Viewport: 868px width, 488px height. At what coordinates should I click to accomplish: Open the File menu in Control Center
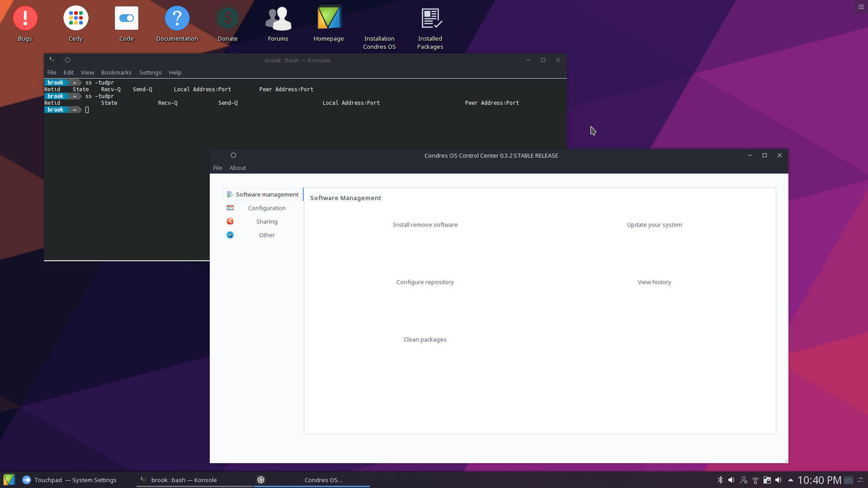pyautogui.click(x=218, y=167)
